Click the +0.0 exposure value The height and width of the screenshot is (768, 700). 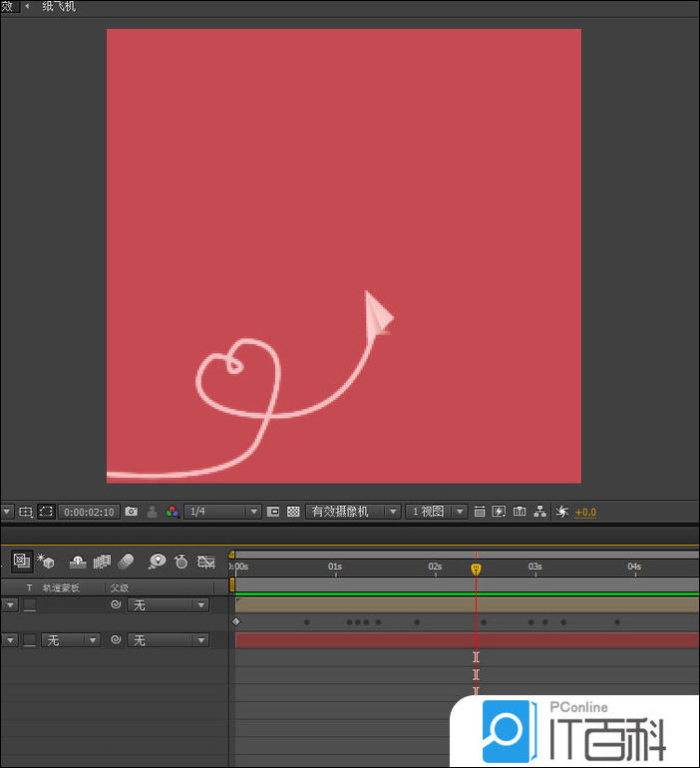pos(585,513)
